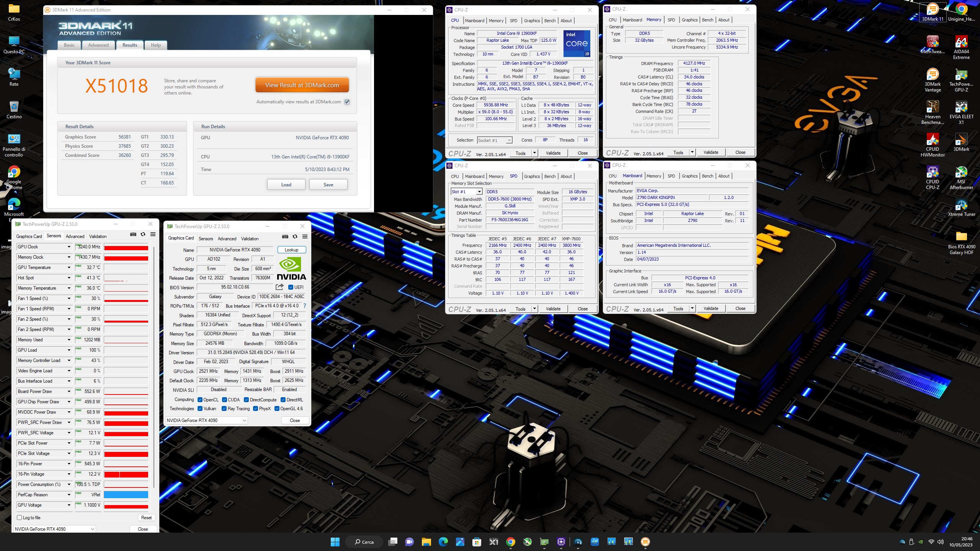980x551 pixels.
Task: Click Cerca search box on taskbar
Action: pyautogui.click(x=364, y=541)
